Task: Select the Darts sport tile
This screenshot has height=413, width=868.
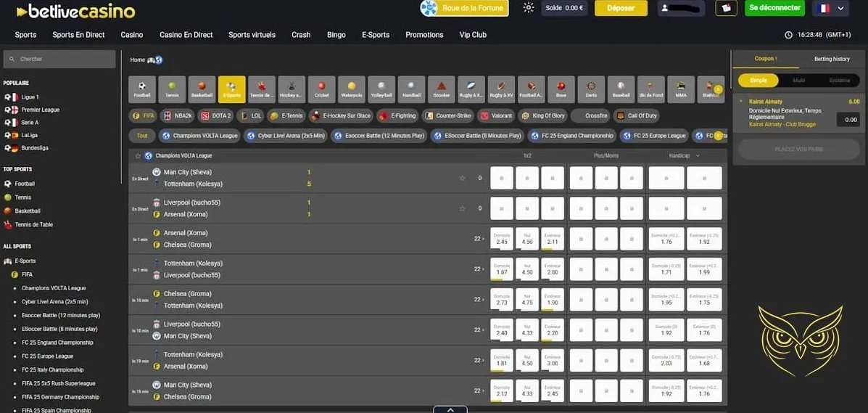Action: (590, 89)
